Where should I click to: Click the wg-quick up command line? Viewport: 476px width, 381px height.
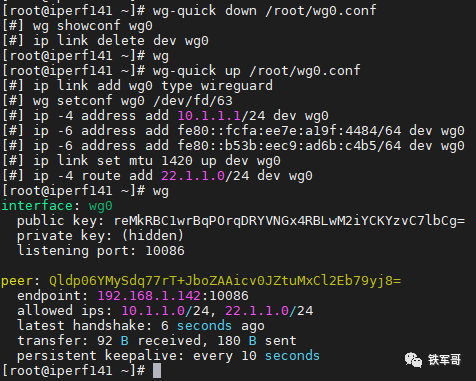coord(256,71)
